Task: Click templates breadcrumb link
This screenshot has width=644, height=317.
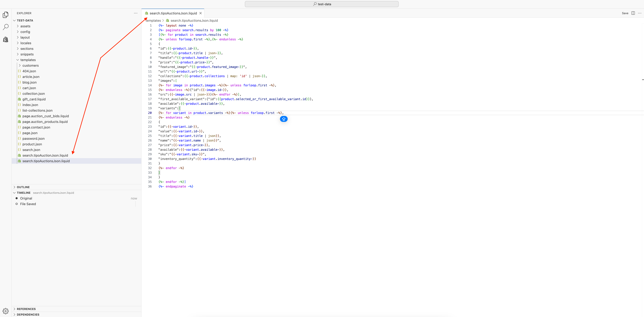Action: [154, 21]
